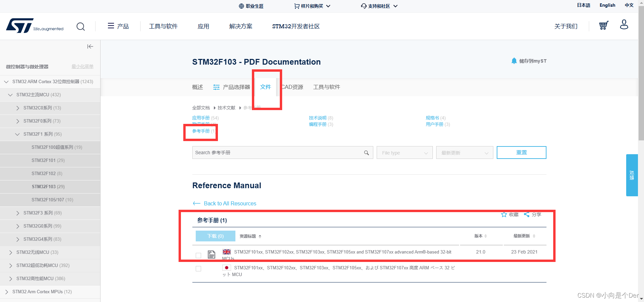Open the 技术说明 (8) link
The image size is (644, 302).
click(321, 118)
